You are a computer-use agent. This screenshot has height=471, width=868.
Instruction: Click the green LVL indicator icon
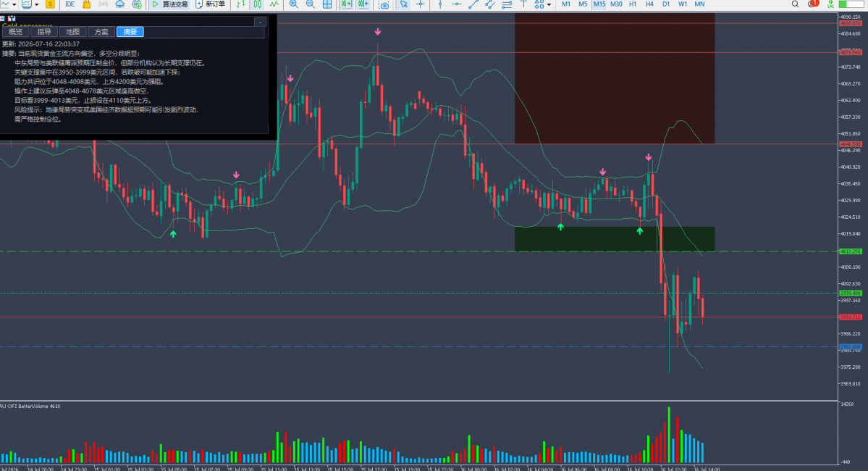click(830, 4)
